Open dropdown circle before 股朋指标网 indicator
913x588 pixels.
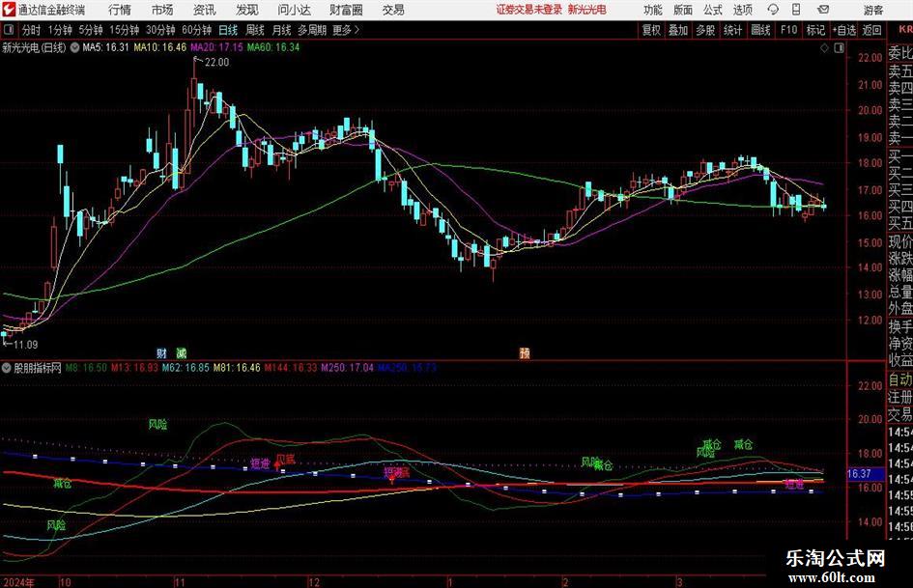pos(7,368)
